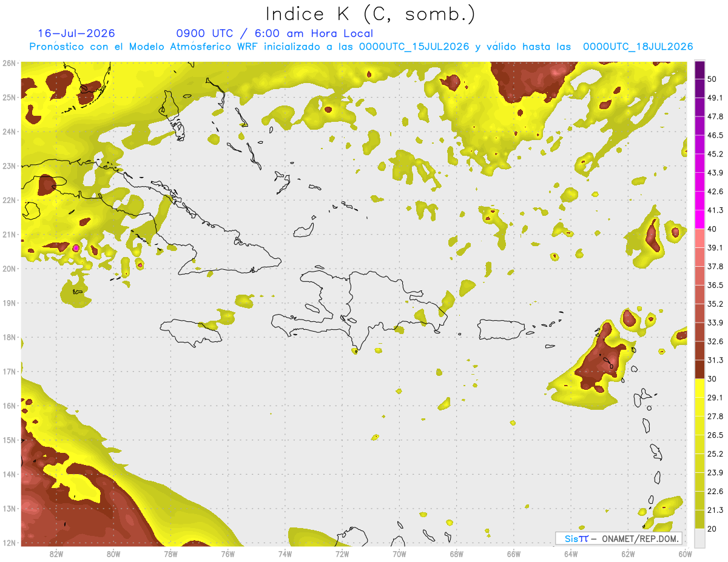Click the '37.8' colorbar value
728x562 pixels.
coord(715,266)
